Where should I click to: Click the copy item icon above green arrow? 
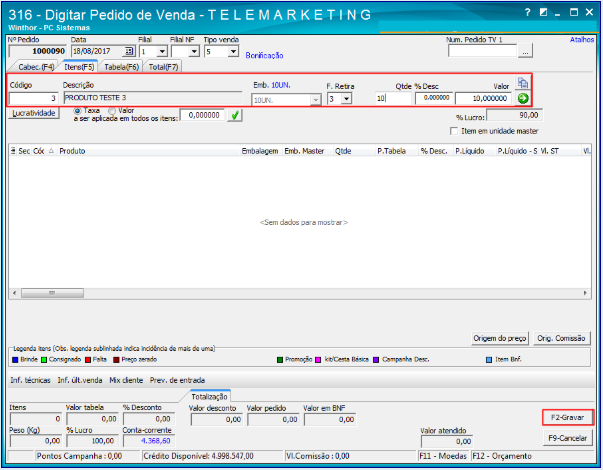tap(523, 83)
